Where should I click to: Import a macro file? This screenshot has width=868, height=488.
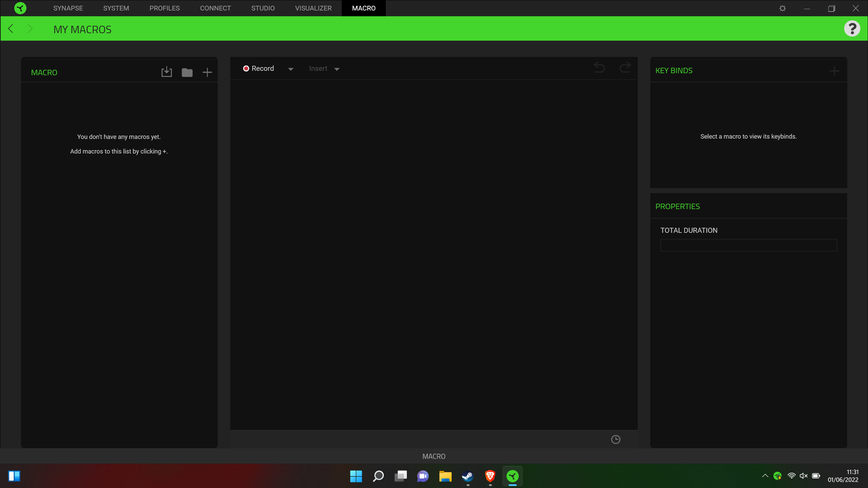point(166,72)
